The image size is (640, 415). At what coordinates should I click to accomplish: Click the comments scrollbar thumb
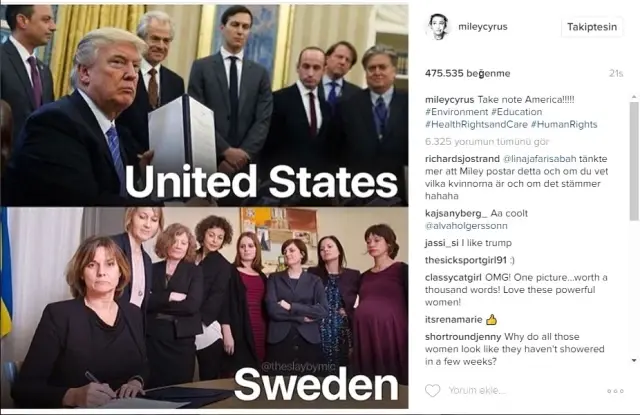pyautogui.click(x=634, y=161)
